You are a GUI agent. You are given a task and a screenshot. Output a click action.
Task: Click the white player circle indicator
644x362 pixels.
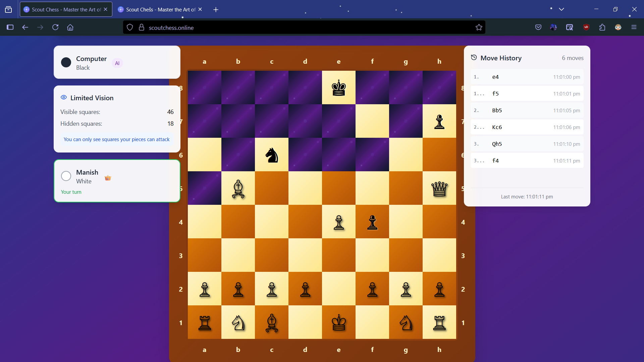click(66, 176)
